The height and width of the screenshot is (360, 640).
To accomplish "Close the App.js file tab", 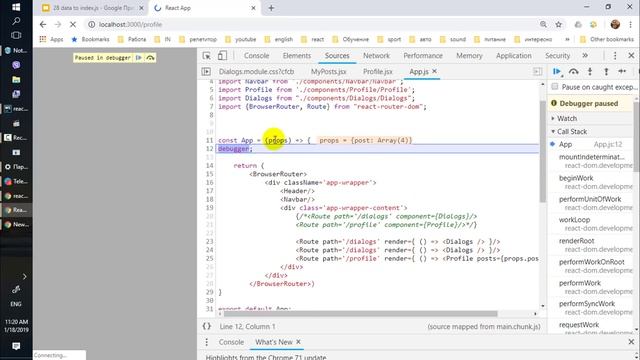I will pos(434,71).
